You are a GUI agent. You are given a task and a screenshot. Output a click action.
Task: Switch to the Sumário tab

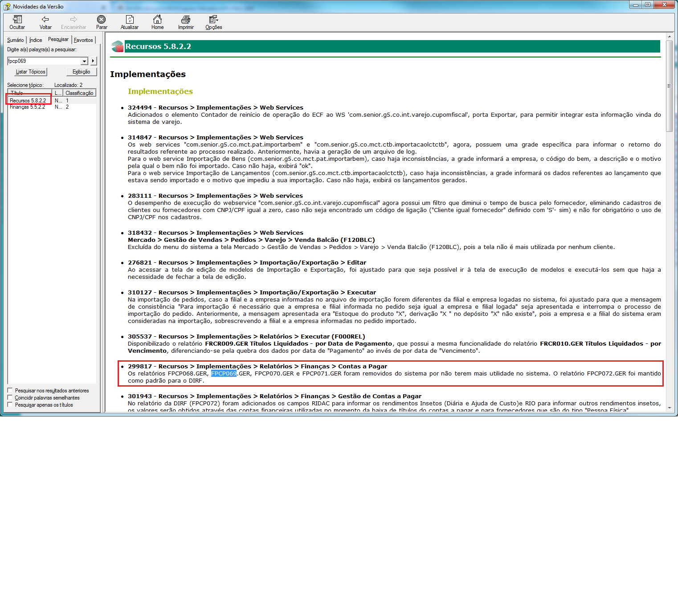15,40
